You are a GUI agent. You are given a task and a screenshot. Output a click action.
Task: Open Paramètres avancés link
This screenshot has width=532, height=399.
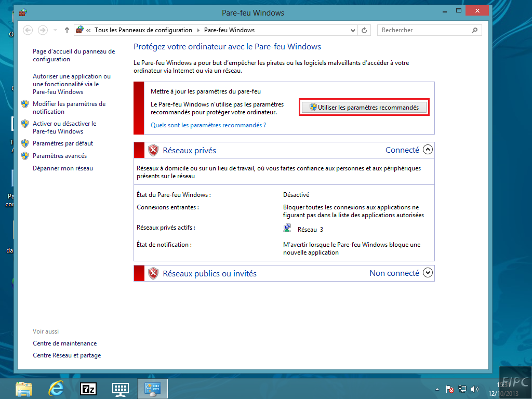click(x=60, y=156)
